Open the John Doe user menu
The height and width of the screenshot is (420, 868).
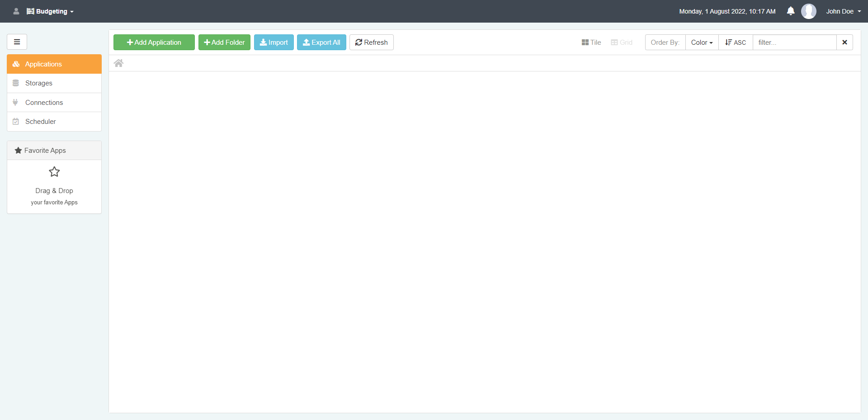click(x=843, y=11)
